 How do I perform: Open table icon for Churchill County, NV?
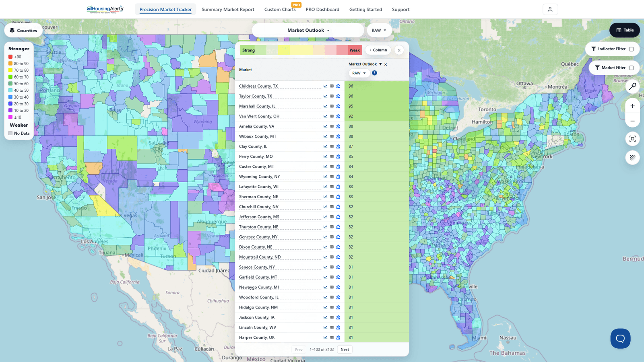tap(332, 207)
